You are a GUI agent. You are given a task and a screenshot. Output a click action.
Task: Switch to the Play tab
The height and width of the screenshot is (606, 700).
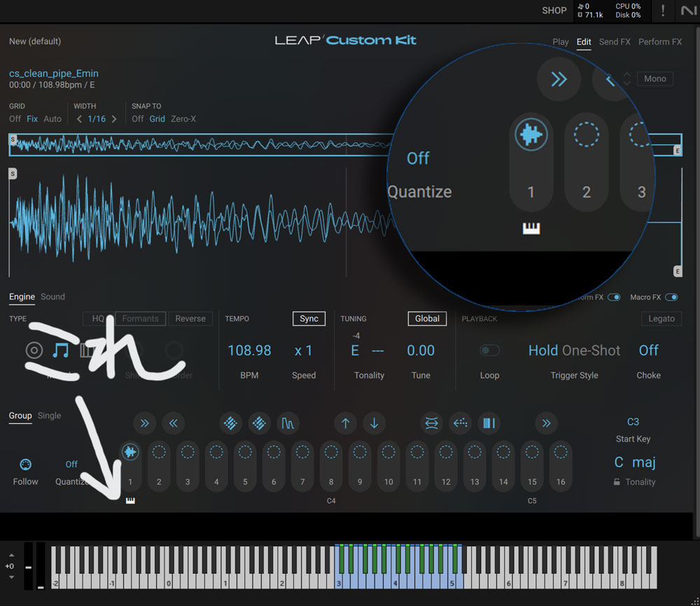[560, 42]
